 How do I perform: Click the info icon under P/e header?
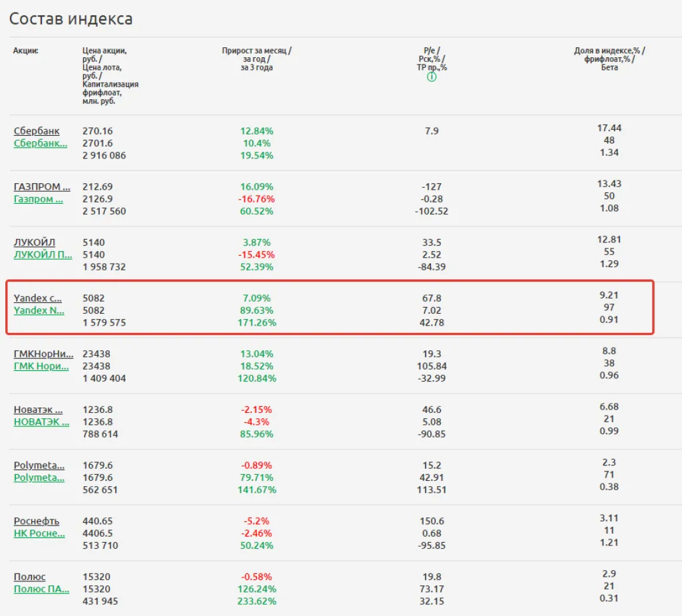click(x=432, y=77)
